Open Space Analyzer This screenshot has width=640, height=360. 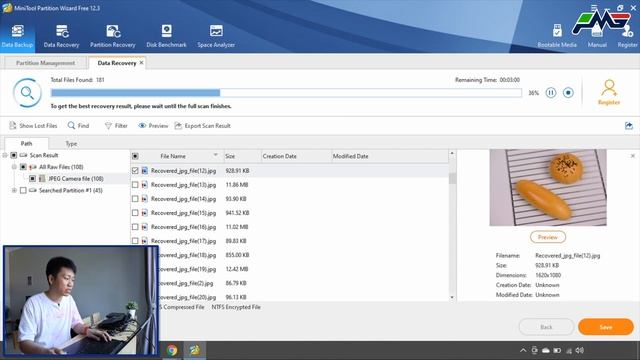coord(216,36)
